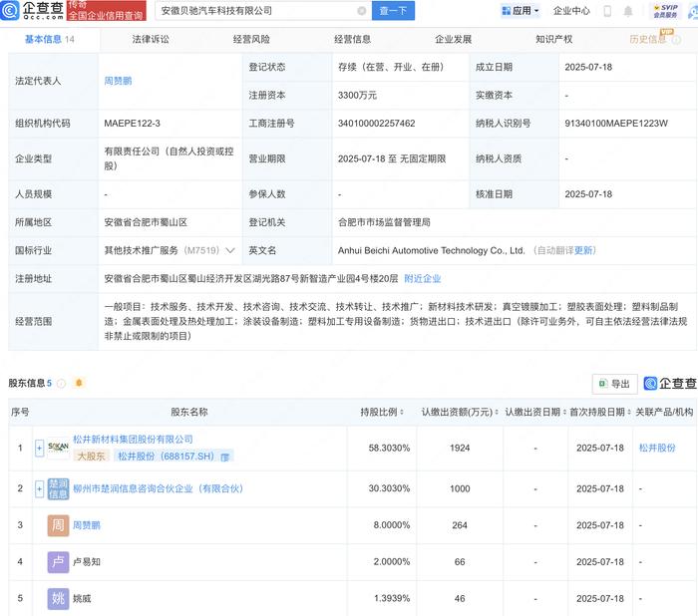Click 更新 link after English name

(583, 250)
